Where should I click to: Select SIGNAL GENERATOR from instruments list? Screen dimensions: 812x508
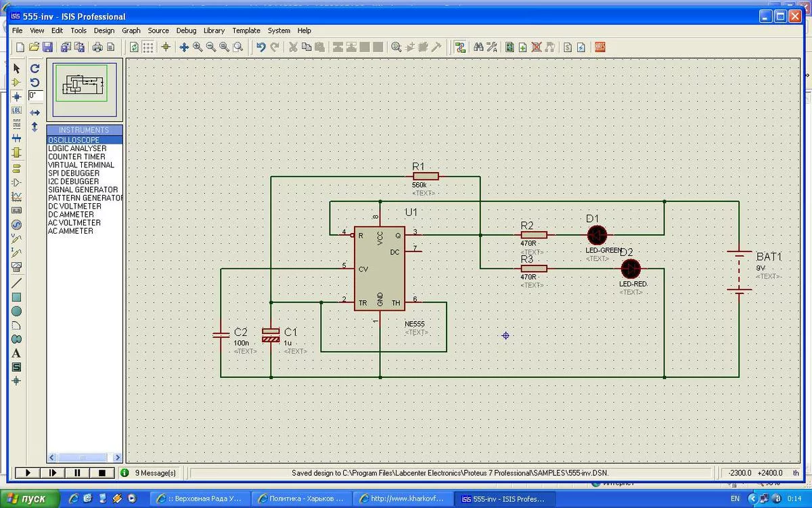(x=83, y=190)
